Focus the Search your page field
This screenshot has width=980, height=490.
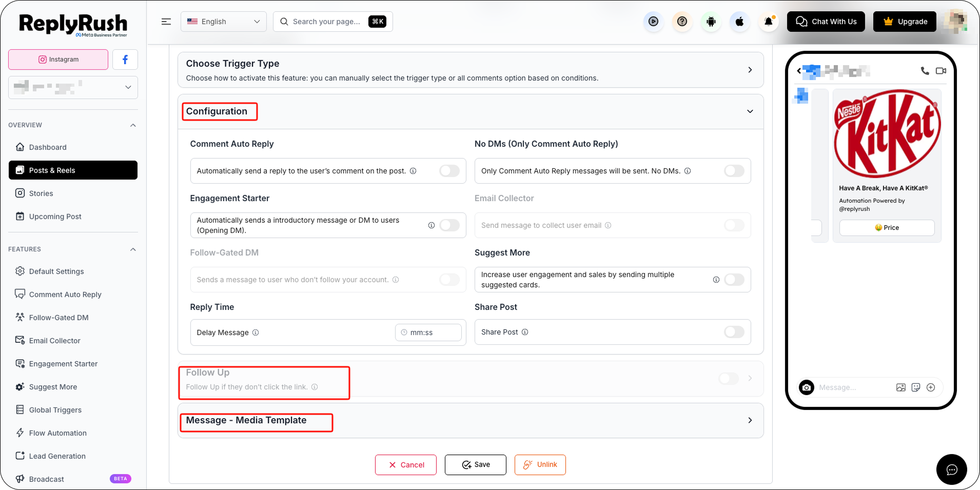333,22
